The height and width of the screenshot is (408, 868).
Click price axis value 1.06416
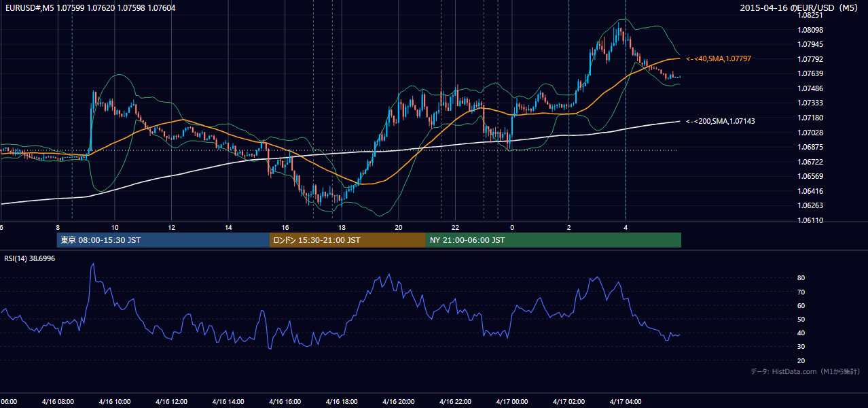[811, 192]
